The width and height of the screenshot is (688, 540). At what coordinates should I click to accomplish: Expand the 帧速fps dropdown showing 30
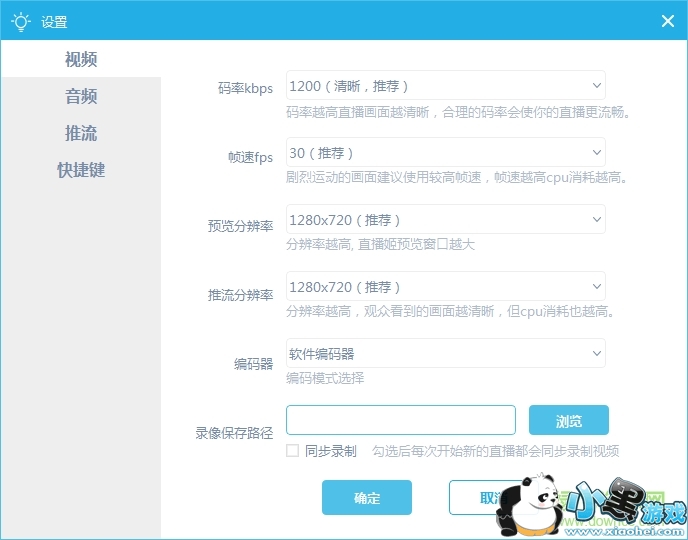coord(446,152)
